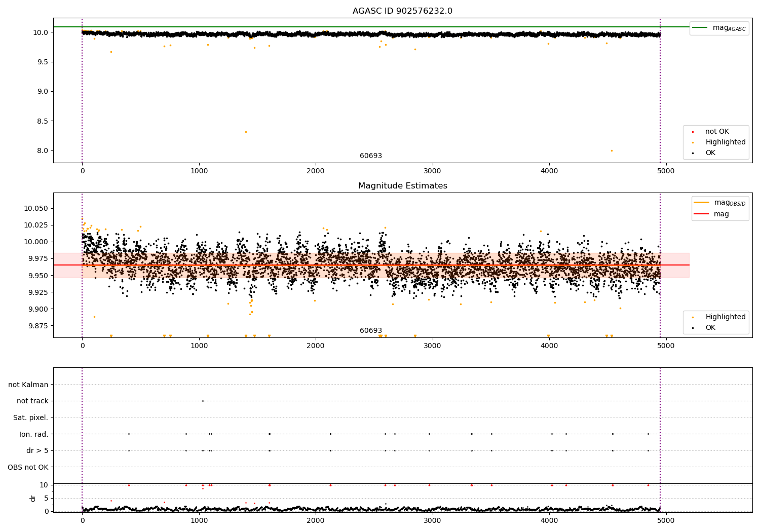Click the "9.875" y-tick label
Image resolution: width=760 pixels, height=532 pixels.
pos(38,326)
